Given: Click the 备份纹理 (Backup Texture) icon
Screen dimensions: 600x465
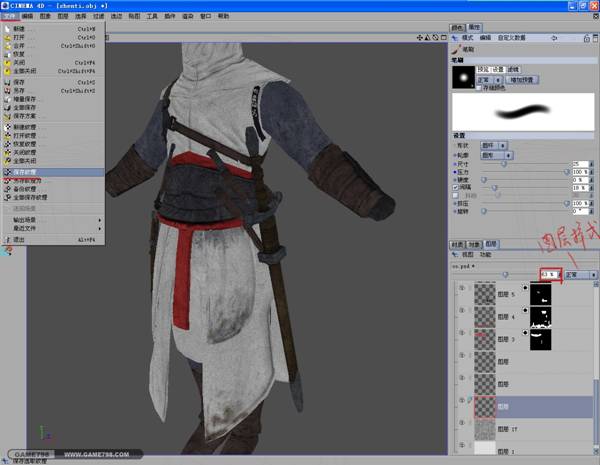Looking at the screenshot, I should [x=8, y=189].
